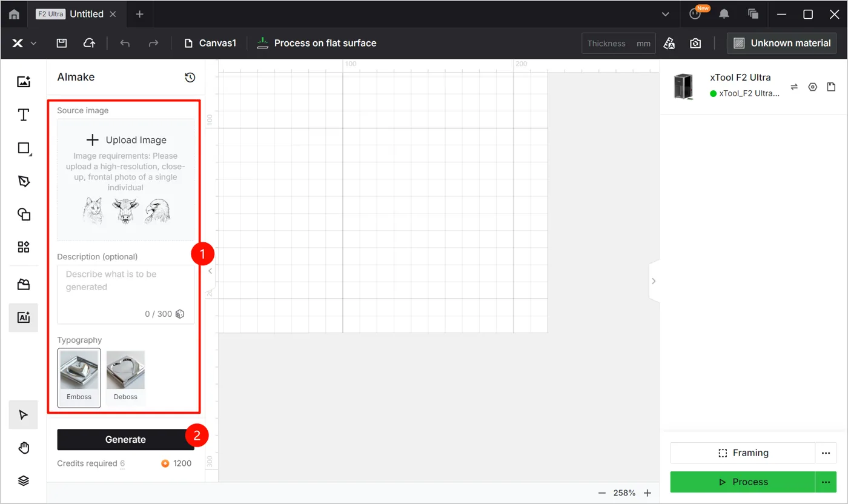Add a new project tab
The image size is (848, 504).
tap(139, 14)
